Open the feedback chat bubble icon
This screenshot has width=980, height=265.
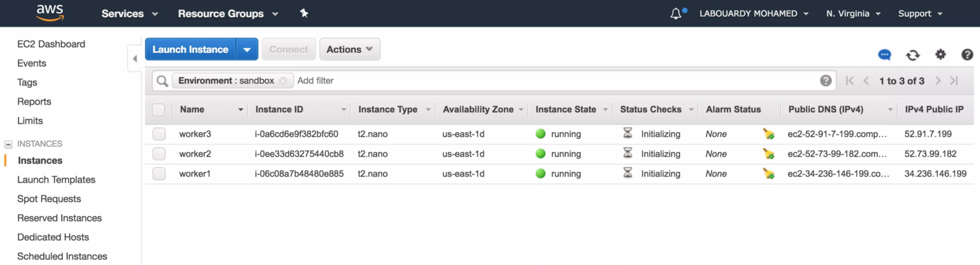click(x=884, y=55)
